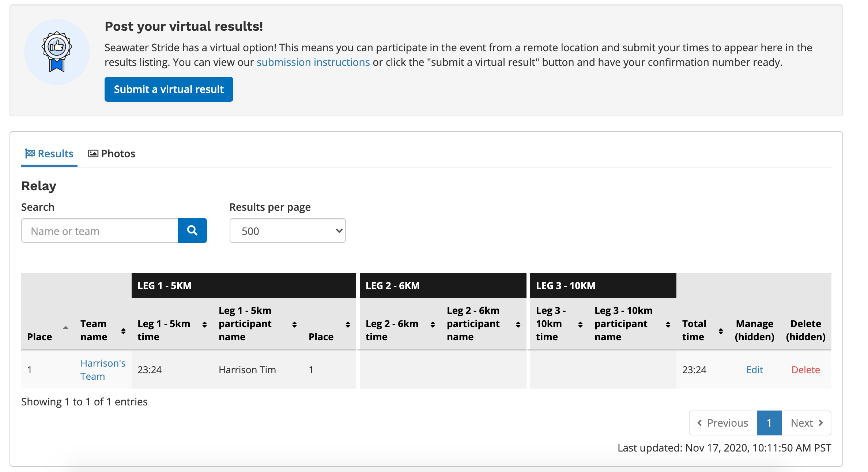The image size is (868, 472).
Task: Open the Results per page dropdown
Action: [287, 231]
